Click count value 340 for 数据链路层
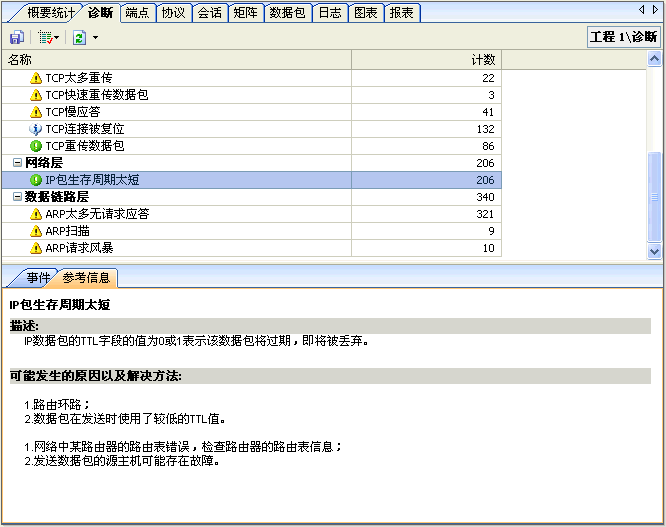The image size is (666, 527). (485, 197)
